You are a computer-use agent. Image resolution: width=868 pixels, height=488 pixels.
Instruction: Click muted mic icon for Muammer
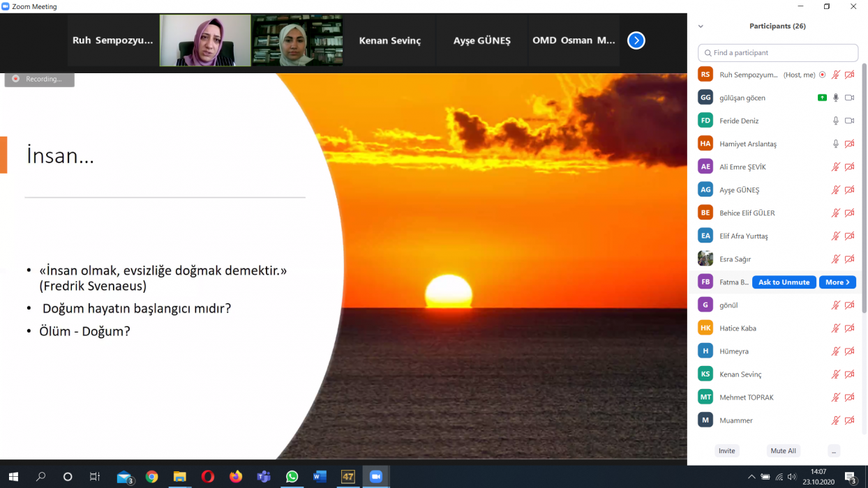[x=835, y=420]
